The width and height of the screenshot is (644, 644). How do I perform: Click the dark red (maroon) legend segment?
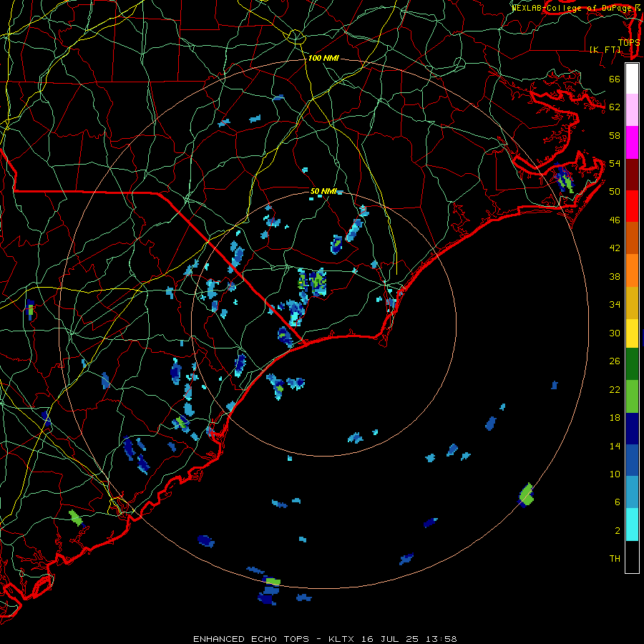click(x=632, y=174)
